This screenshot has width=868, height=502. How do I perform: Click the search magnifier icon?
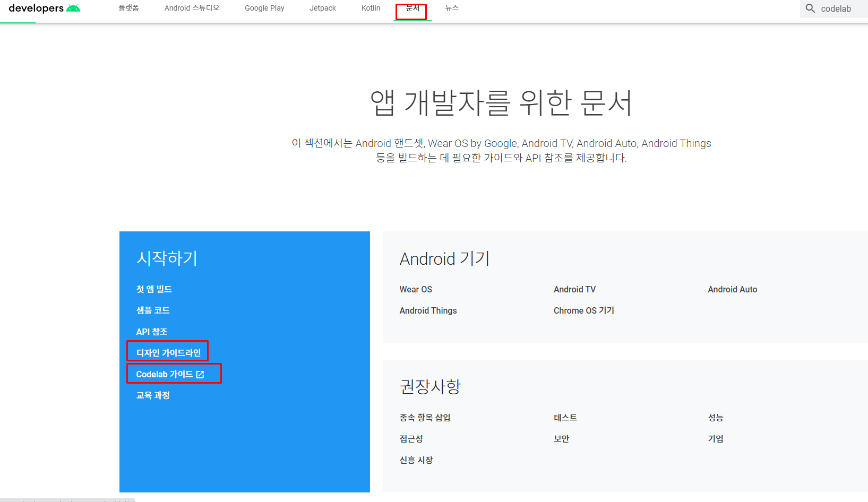810,8
